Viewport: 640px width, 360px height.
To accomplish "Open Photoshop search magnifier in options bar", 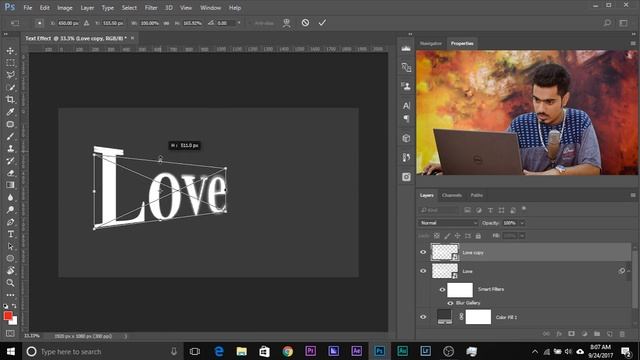I will click(607, 23).
